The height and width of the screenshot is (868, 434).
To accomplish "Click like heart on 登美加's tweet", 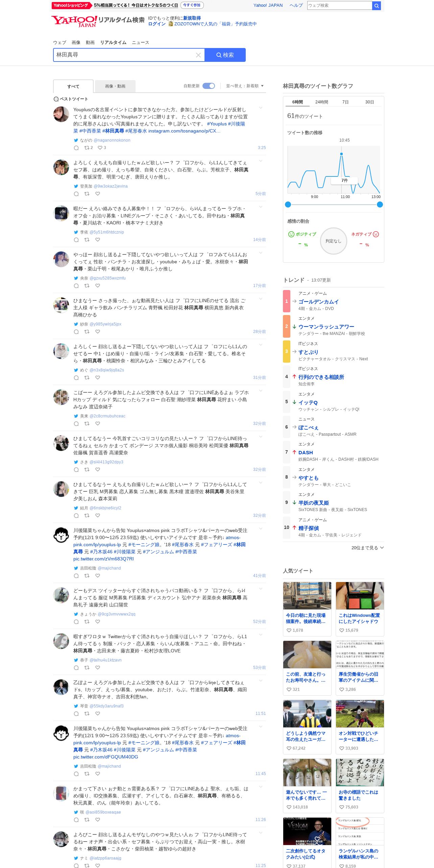I will coord(98,194).
